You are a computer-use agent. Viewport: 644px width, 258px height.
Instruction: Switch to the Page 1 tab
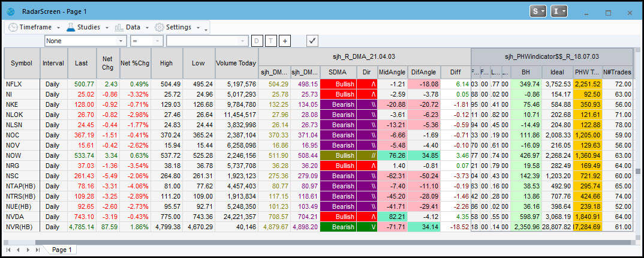point(62,250)
